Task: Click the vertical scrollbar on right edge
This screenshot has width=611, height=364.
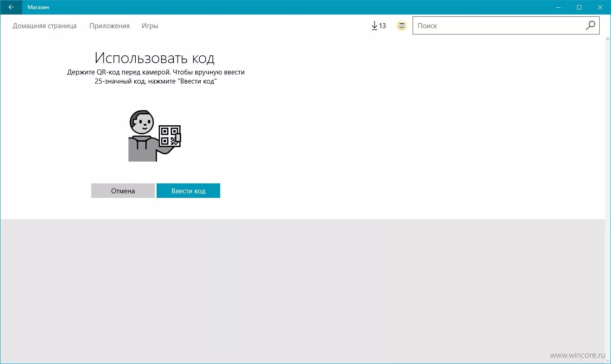Action: click(608, 200)
